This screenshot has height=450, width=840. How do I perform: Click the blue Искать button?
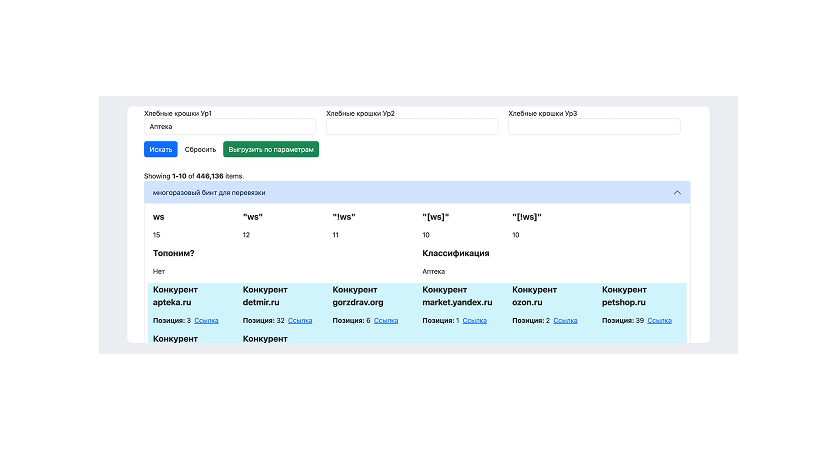coord(160,149)
